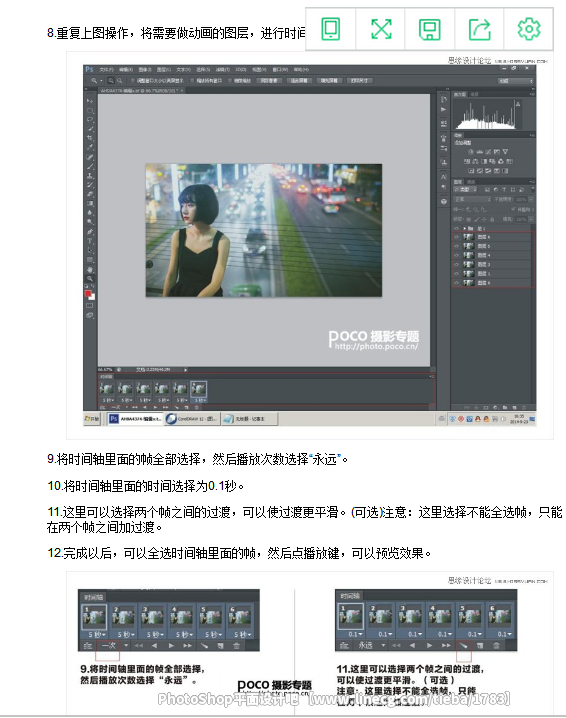The width and height of the screenshot is (566, 718).
Task: Open the 正常 blend mode dropdown
Action: 472,199
